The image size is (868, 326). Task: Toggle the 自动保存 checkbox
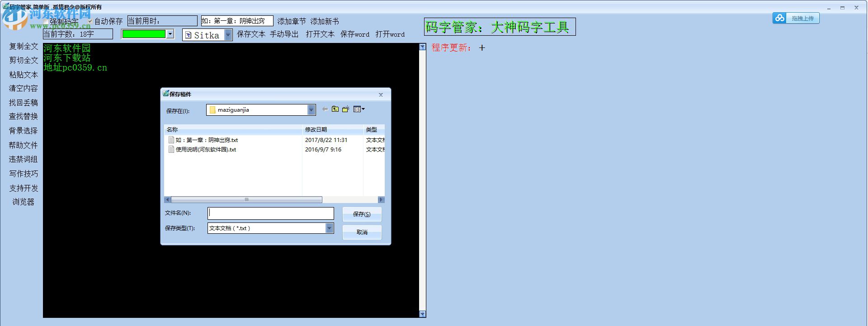pos(90,21)
